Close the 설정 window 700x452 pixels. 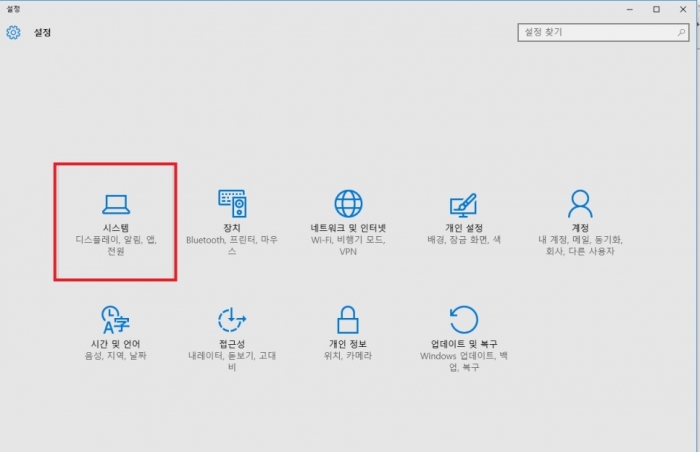click(683, 9)
